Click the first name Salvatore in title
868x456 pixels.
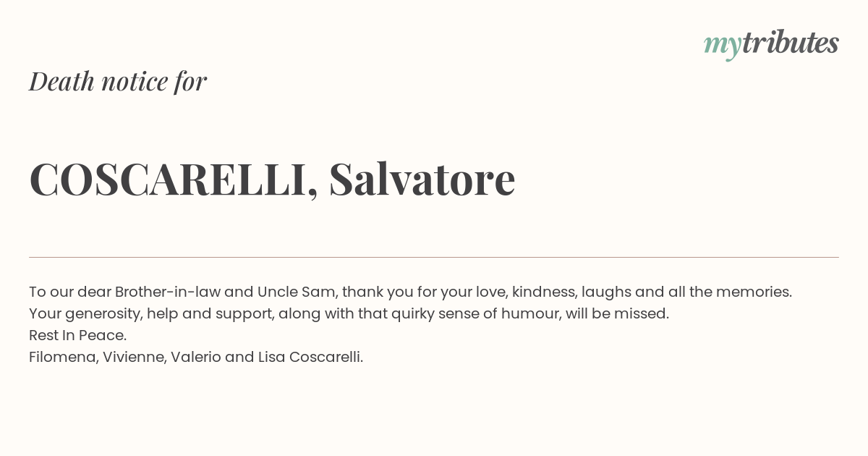(x=422, y=178)
